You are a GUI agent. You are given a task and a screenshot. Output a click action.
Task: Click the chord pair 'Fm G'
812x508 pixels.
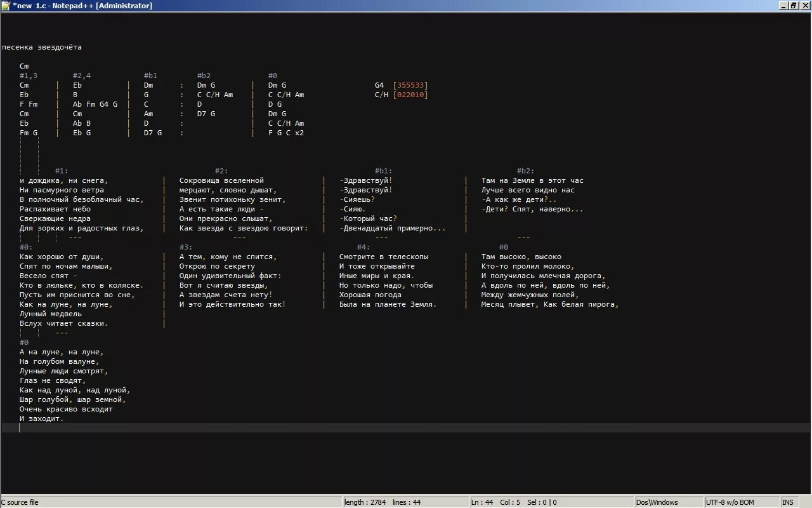[x=29, y=133]
